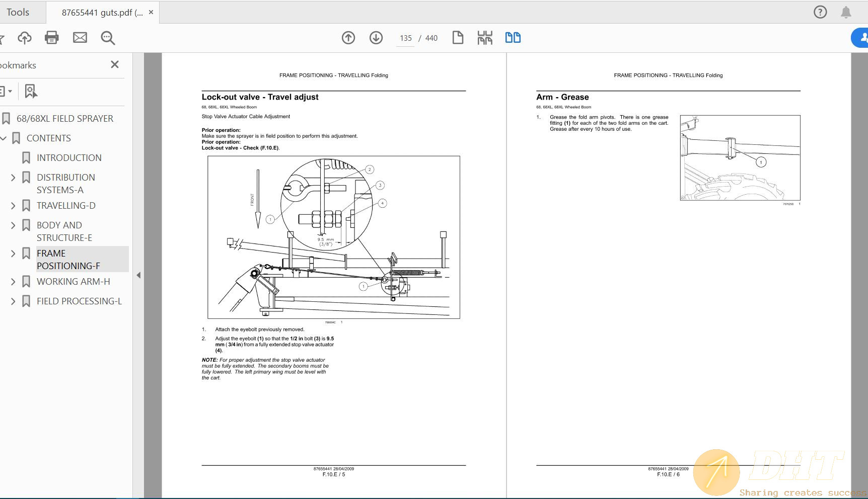Screen dimensions: 868x499
Task: Go to next page with down arrow icon
Action: [376, 38]
